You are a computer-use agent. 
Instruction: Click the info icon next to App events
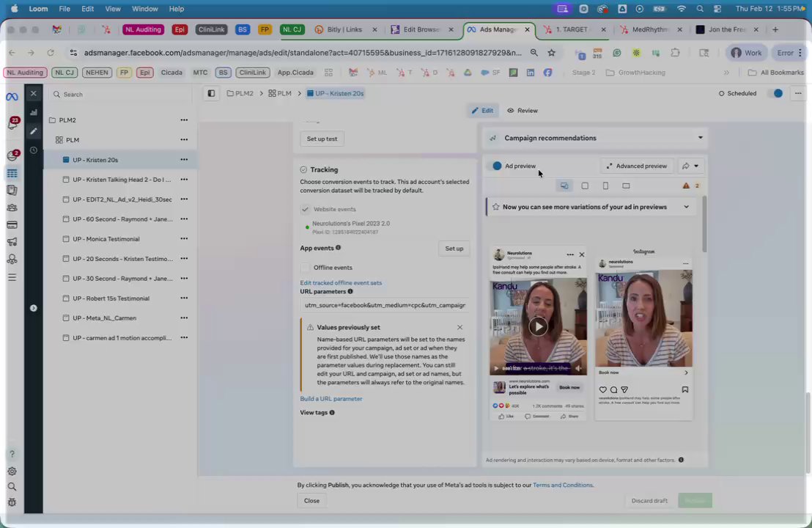338,248
